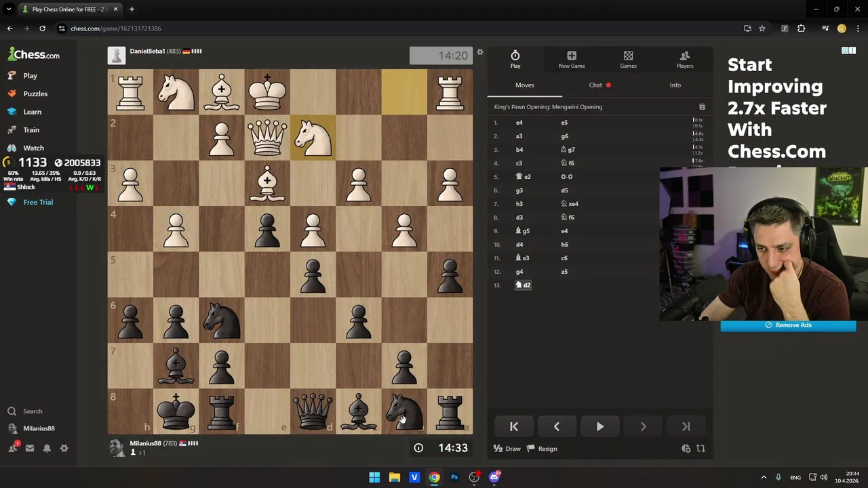Screen dimensions: 868x488
Task: Select move O-O in move list
Action: pyautogui.click(x=567, y=177)
